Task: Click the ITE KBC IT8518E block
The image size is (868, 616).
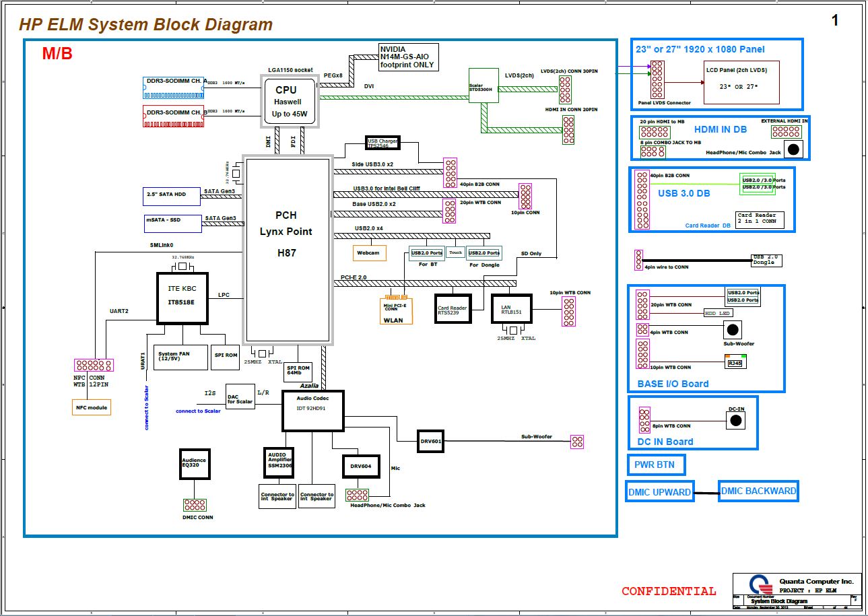Action: 182,298
